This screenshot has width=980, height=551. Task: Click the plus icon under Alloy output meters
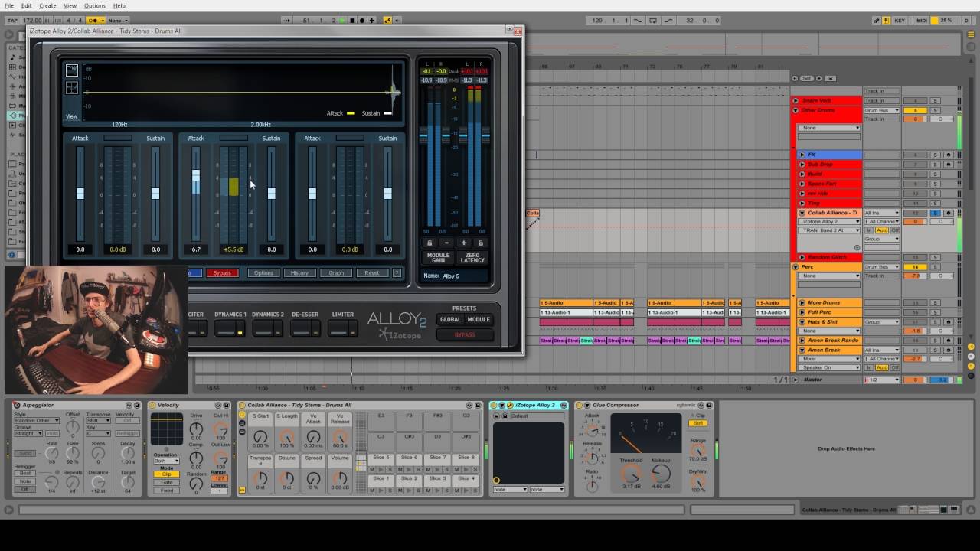(463, 243)
